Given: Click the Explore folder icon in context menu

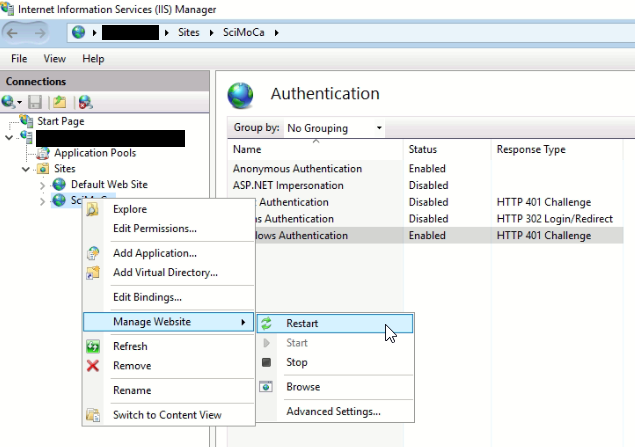Looking at the screenshot, I should (93, 210).
